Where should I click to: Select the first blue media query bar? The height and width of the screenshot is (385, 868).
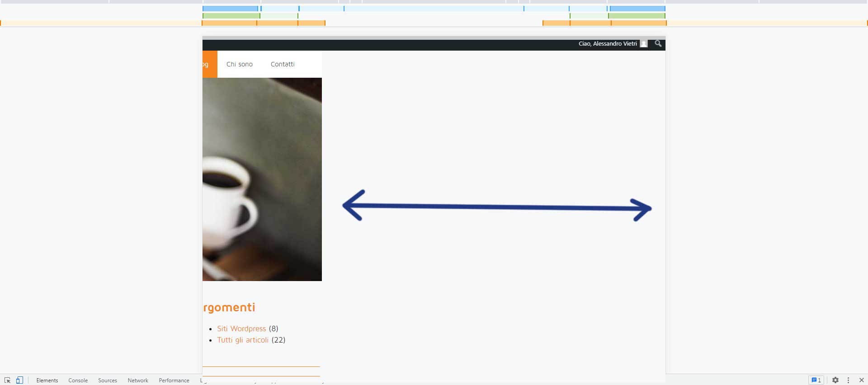(230, 9)
